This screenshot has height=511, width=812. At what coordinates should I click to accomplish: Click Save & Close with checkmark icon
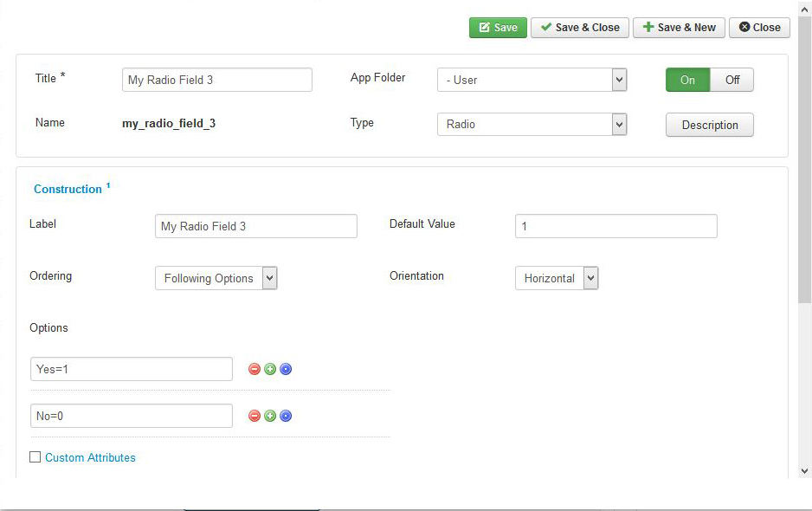[579, 28]
